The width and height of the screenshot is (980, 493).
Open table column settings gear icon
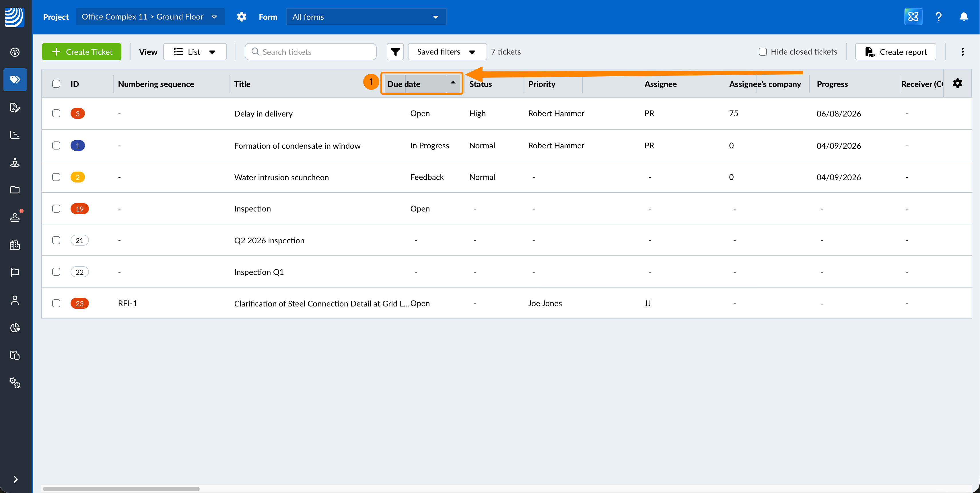pyautogui.click(x=958, y=83)
